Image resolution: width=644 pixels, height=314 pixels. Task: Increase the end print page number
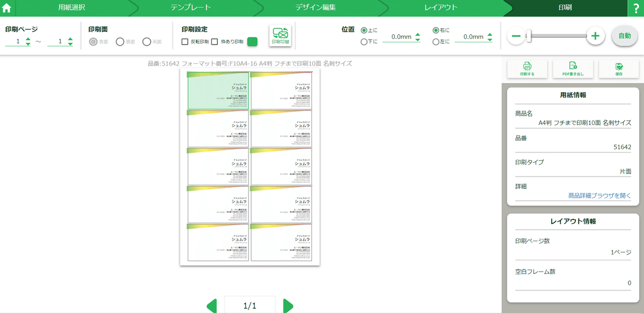(70, 39)
